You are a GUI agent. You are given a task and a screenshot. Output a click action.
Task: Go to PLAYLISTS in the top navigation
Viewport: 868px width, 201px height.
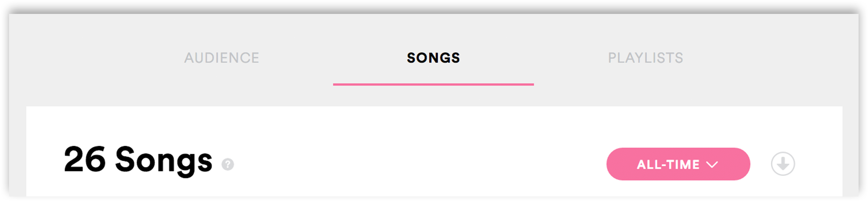[645, 58]
